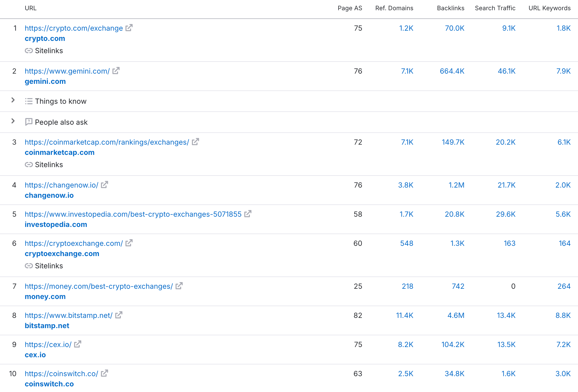Open the https://www.gemini.com/ link
Screen dimensions: 578x392
coord(67,71)
